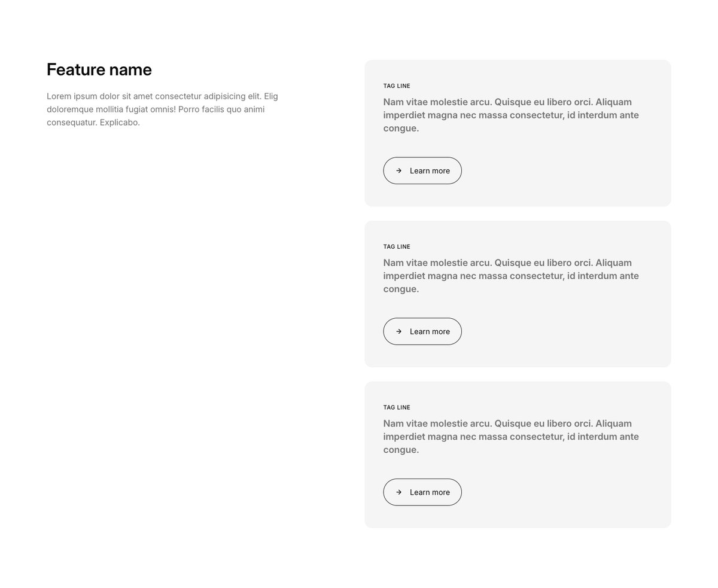
Task: Click the Lorem ipsum description paragraph
Action: 163,109
